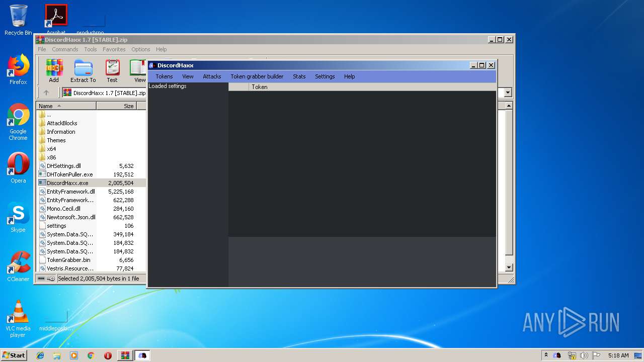Screen dimensions: 644x362
Task: Select DiscordHaxx.exe in the file list
Action: pyautogui.click(x=67, y=183)
